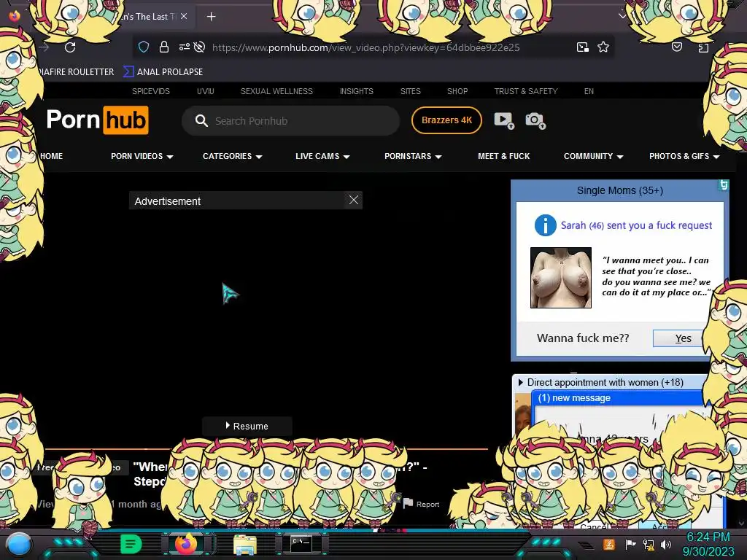Expand the COMMUNITY nav dropdown
The width and height of the screenshot is (747, 560).
tap(594, 156)
